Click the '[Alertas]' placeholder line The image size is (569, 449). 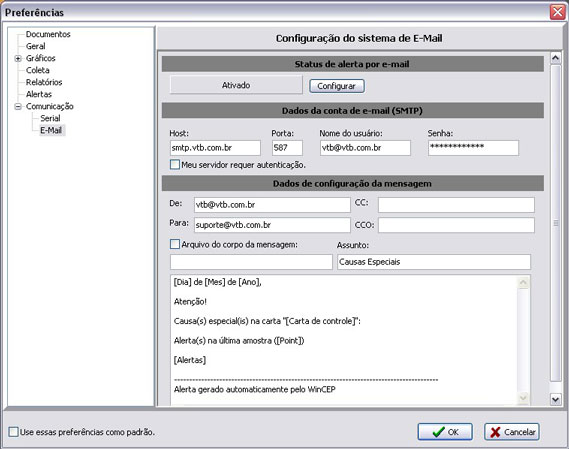[190, 360]
